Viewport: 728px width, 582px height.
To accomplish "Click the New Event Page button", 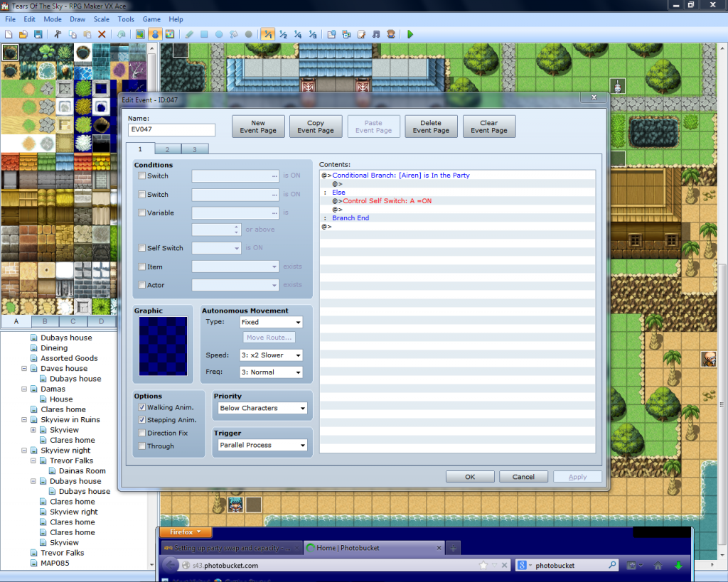I will [x=258, y=126].
